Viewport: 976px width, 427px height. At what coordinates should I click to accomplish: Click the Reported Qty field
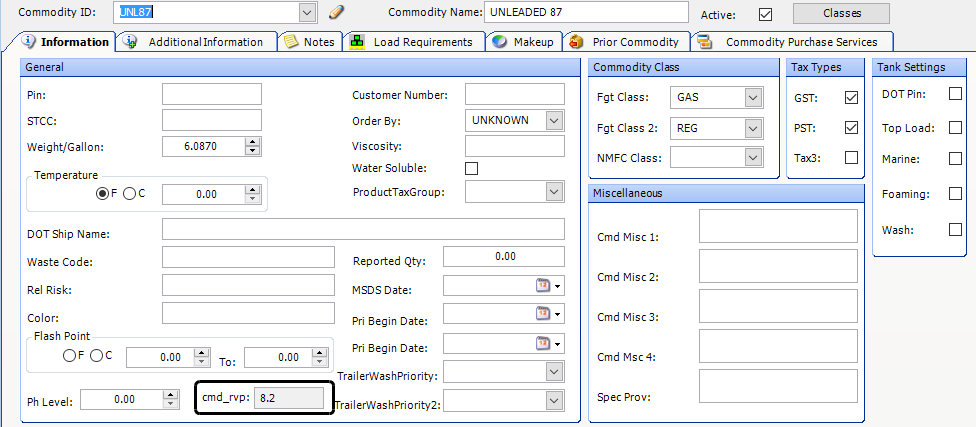(504, 256)
